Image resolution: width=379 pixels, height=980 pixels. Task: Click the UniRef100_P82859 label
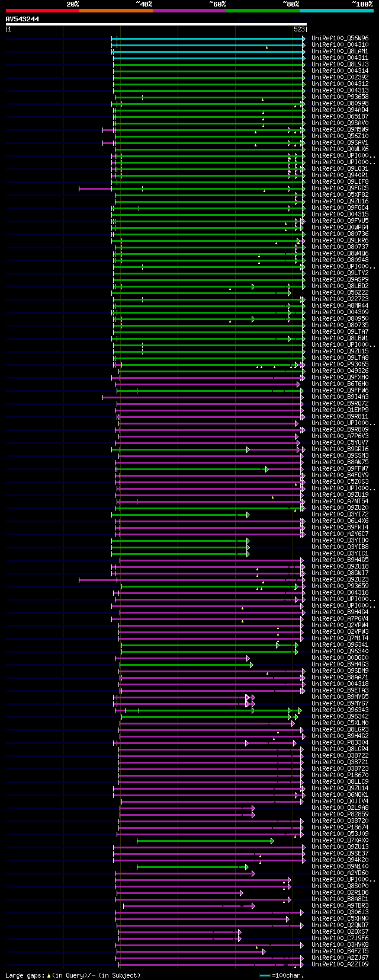coord(340,814)
